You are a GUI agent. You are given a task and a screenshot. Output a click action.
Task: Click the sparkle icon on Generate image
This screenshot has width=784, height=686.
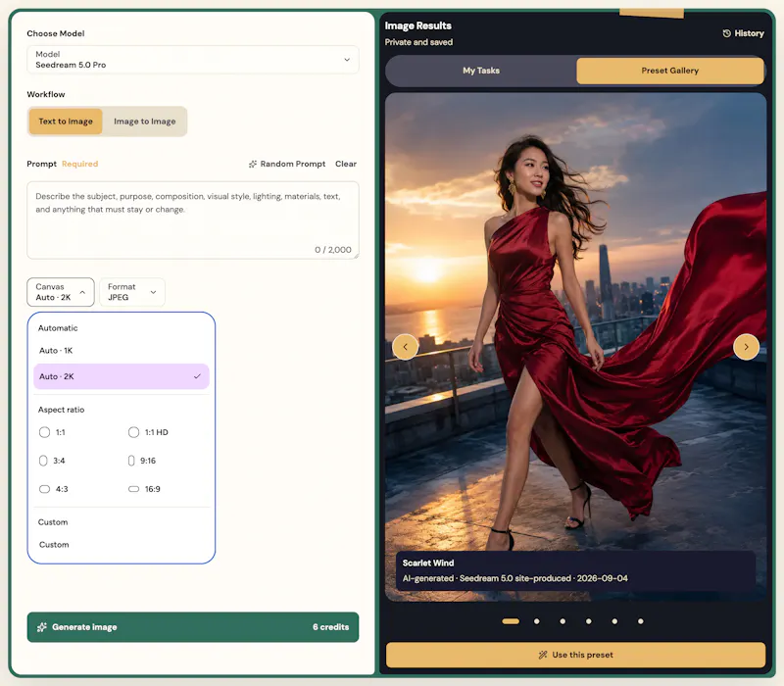click(x=42, y=627)
